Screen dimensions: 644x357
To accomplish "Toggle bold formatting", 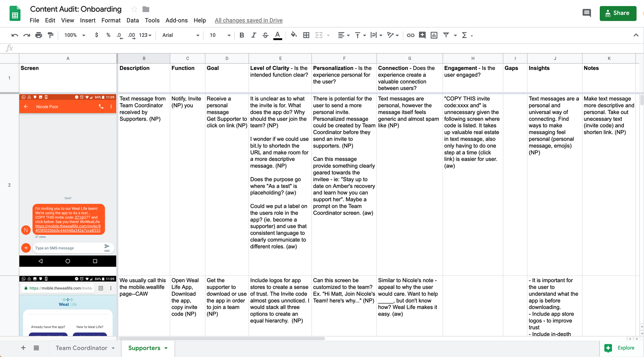I will 241,35.
